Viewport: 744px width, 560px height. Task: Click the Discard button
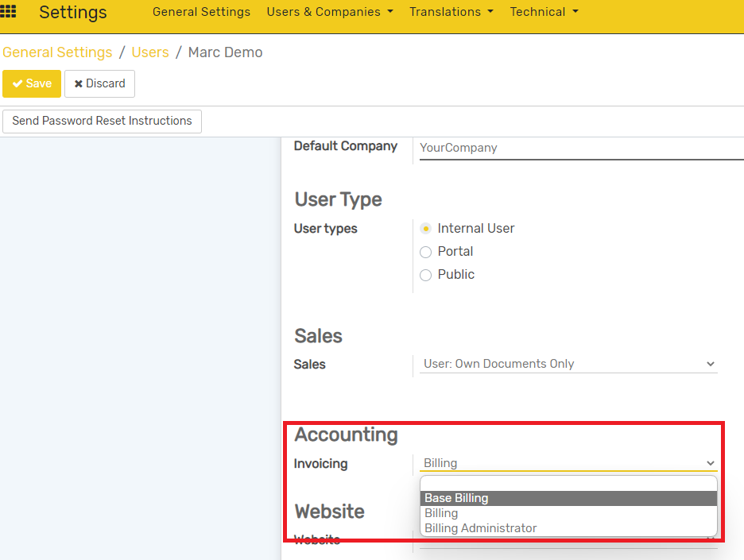click(99, 83)
